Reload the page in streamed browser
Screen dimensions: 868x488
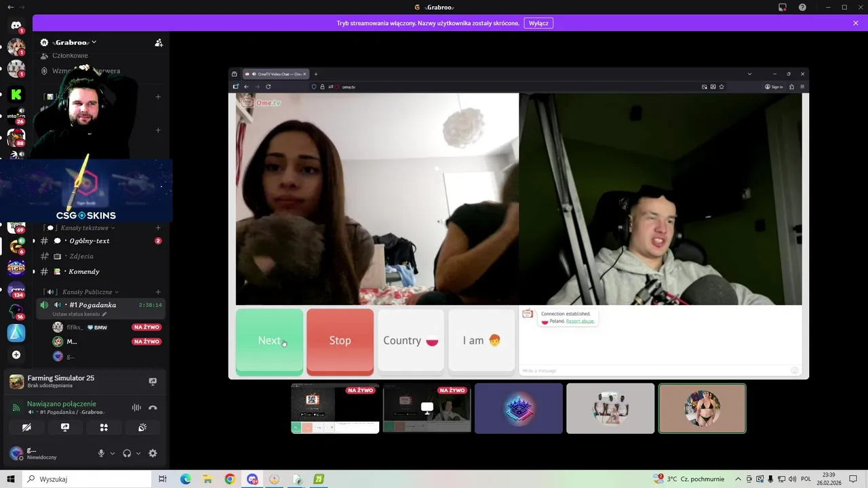pos(268,87)
